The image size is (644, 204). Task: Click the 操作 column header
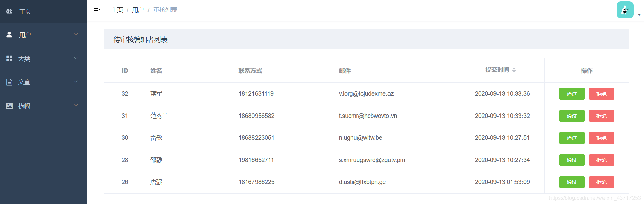tap(587, 70)
